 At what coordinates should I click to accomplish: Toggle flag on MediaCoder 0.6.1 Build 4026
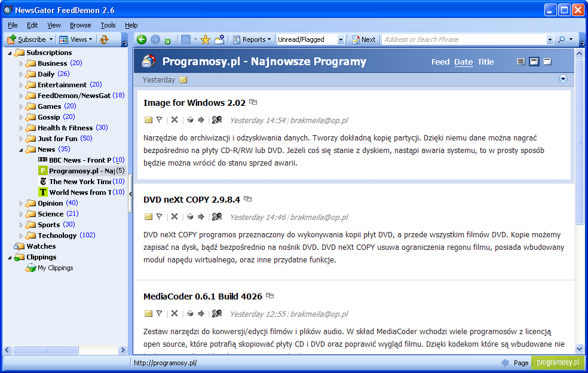tap(160, 313)
